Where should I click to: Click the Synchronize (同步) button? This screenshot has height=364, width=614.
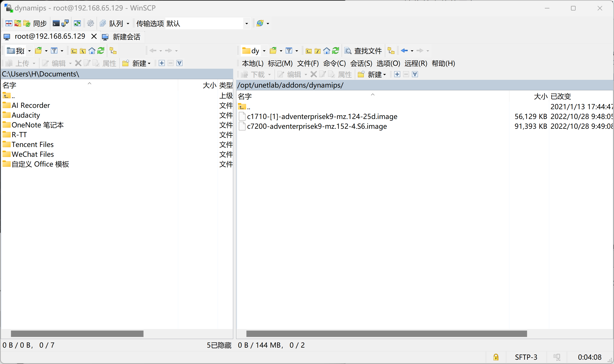(x=35, y=24)
